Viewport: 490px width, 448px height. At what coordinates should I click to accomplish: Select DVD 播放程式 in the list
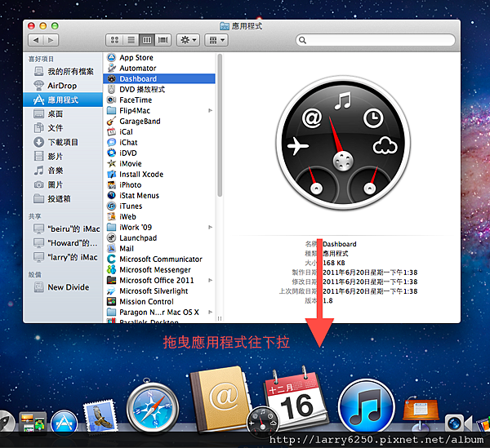[159, 89]
